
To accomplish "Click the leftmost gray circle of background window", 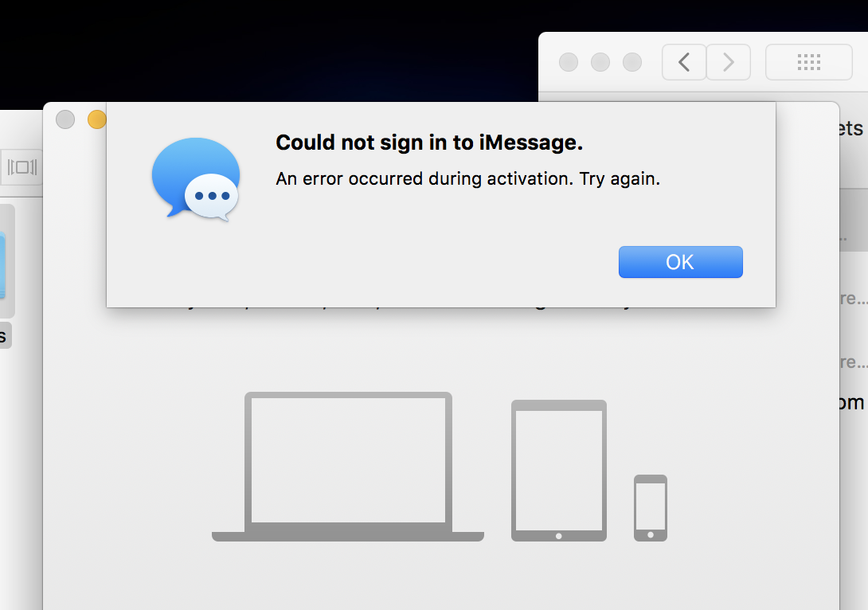I will pos(569,62).
